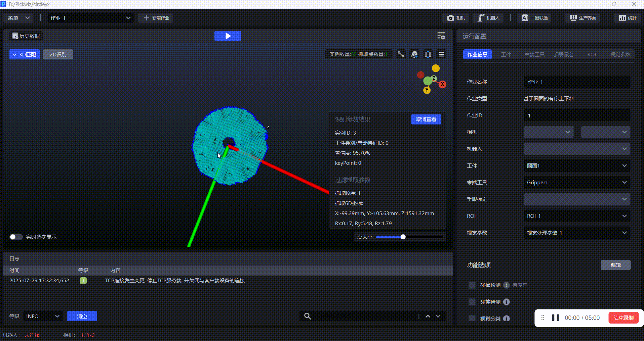This screenshot has width=644, height=341.
Task: Click the 取消查看 button
Action: 426,119
